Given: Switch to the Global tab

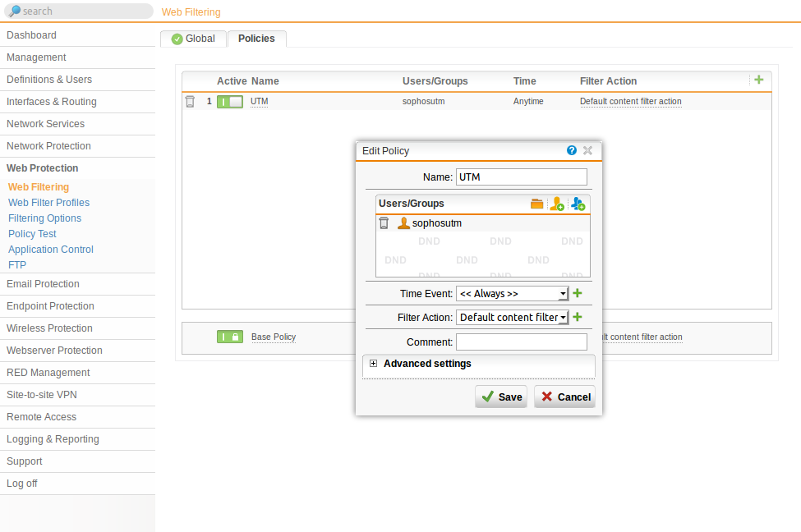Looking at the screenshot, I should coord(193,39).
